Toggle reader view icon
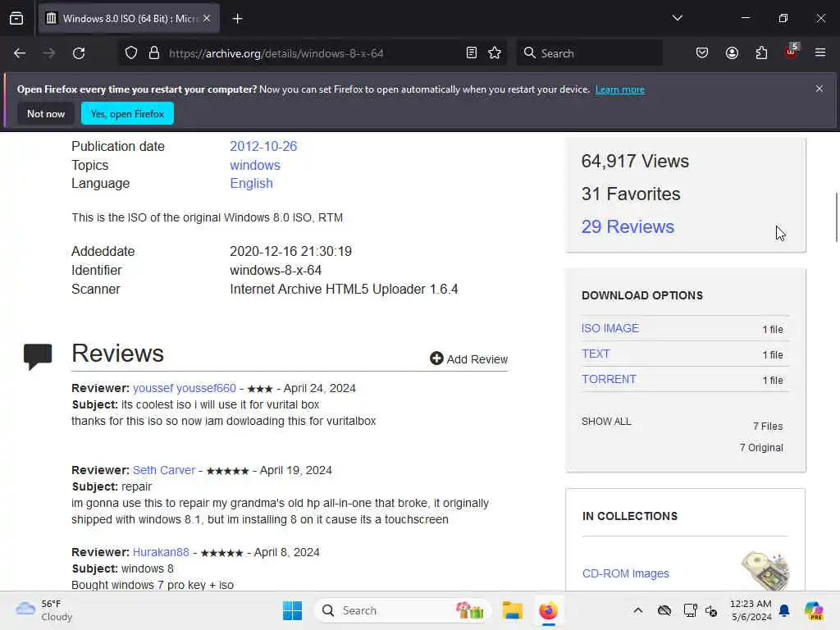The height and width of the screenshot is (630, 840). (472, 53)
